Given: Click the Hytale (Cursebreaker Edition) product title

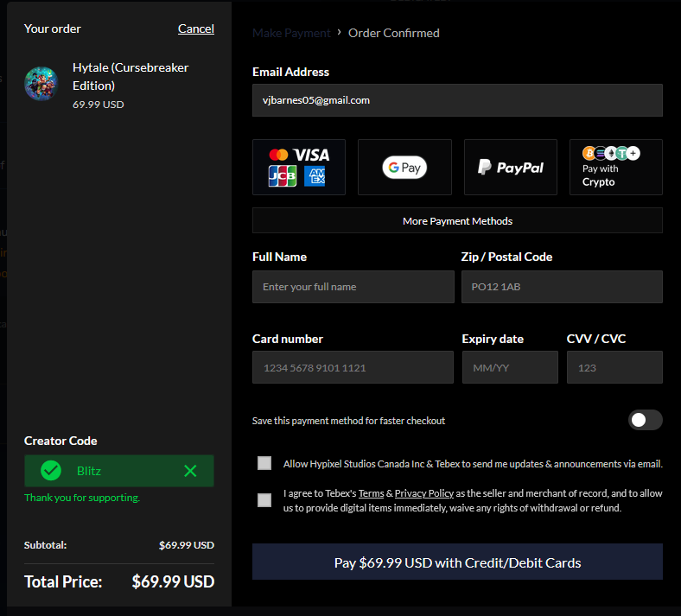Looking at the screenshot, I should pyautogui.click(x=130, y=76).
